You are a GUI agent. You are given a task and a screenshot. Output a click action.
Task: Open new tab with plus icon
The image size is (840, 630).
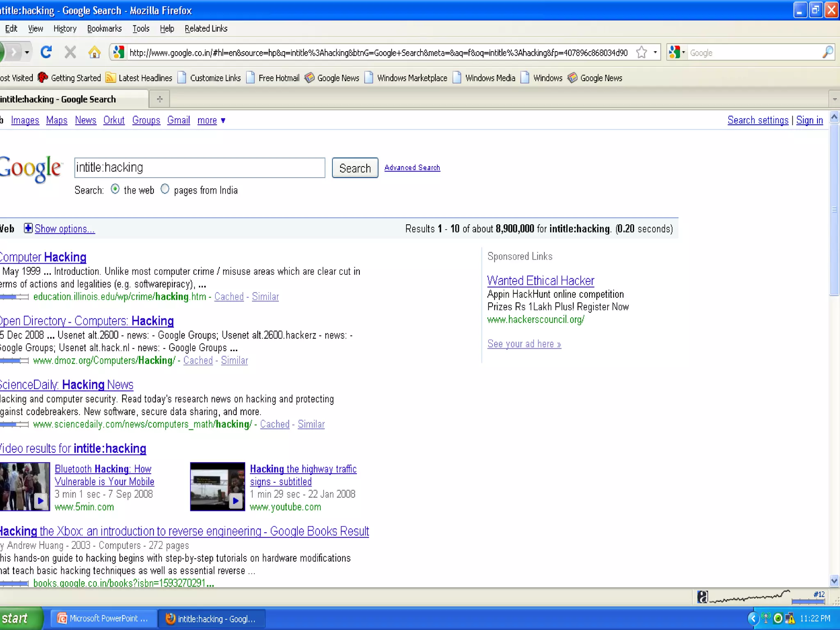(x=160, y=99)
